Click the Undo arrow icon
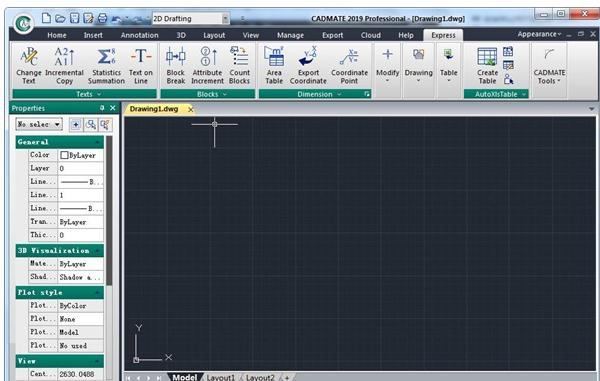600x381 pixels. click(116, 18)
